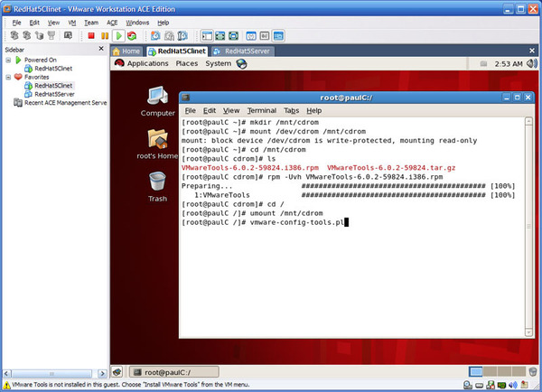Click the toolbar icon before the Power Off button
The height and width of the screenshot is (392, 542).
tap(68, 35)
